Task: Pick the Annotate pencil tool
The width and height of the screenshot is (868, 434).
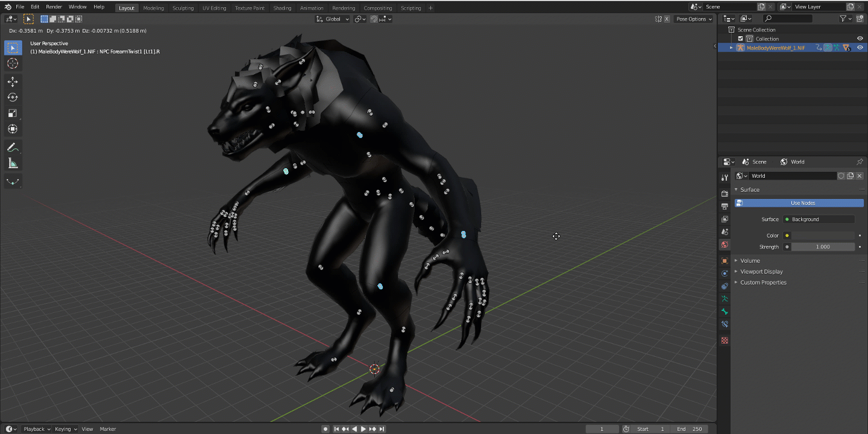Action: 13,147
